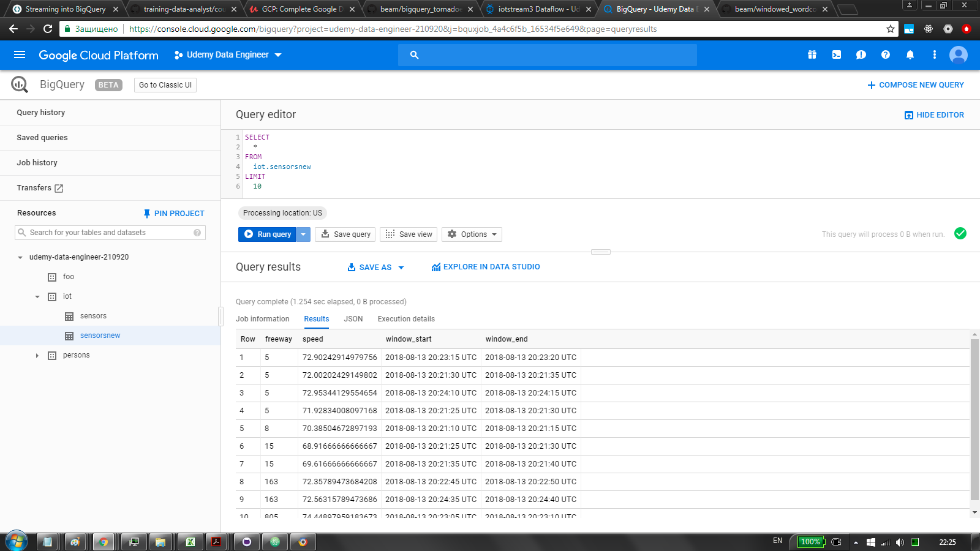Click the browser address bar URL

(393, 29)
